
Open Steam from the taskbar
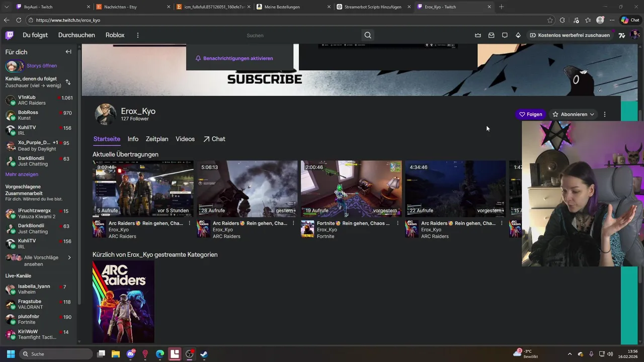coord(204,354)
